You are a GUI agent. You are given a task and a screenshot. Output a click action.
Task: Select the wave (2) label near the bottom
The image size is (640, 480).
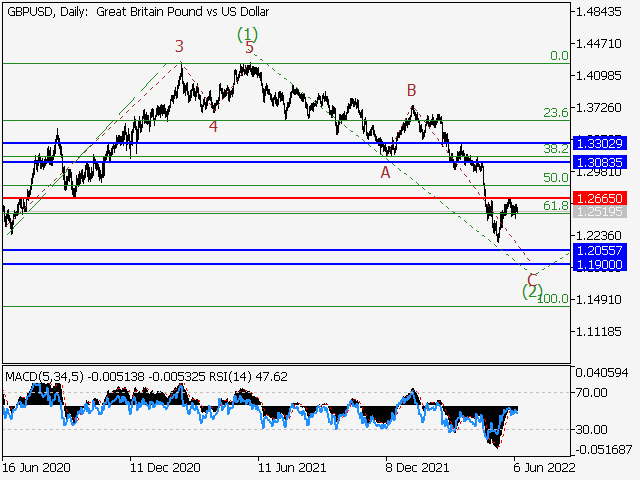532,291
